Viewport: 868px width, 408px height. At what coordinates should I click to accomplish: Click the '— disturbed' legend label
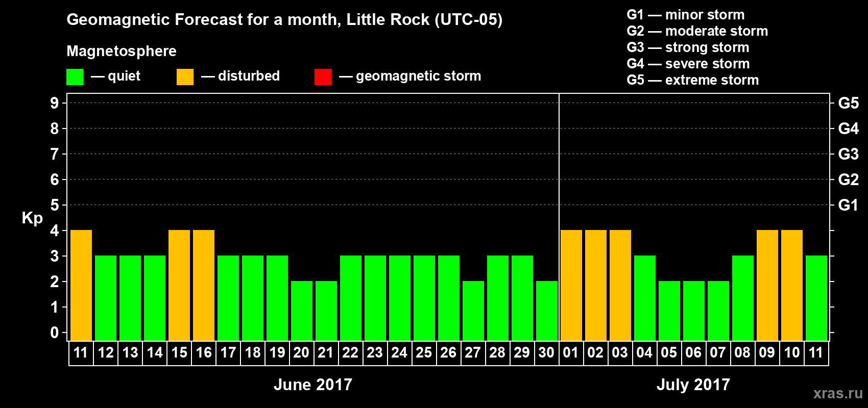(240, 76)
